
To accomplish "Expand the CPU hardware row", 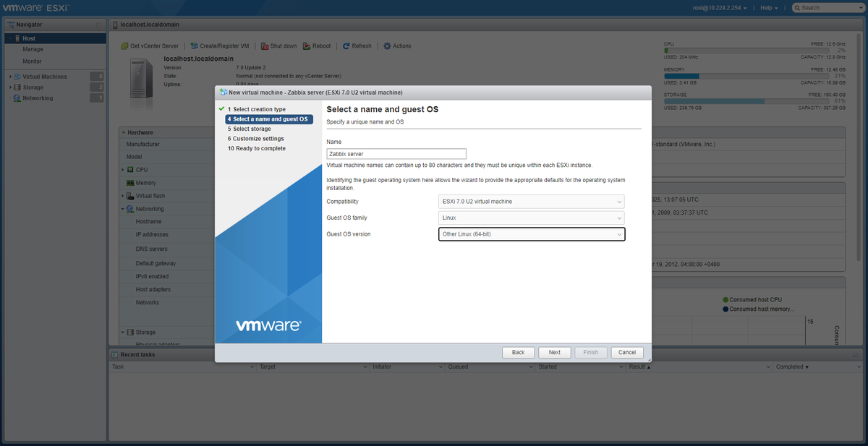I will [x=124, y=169].
